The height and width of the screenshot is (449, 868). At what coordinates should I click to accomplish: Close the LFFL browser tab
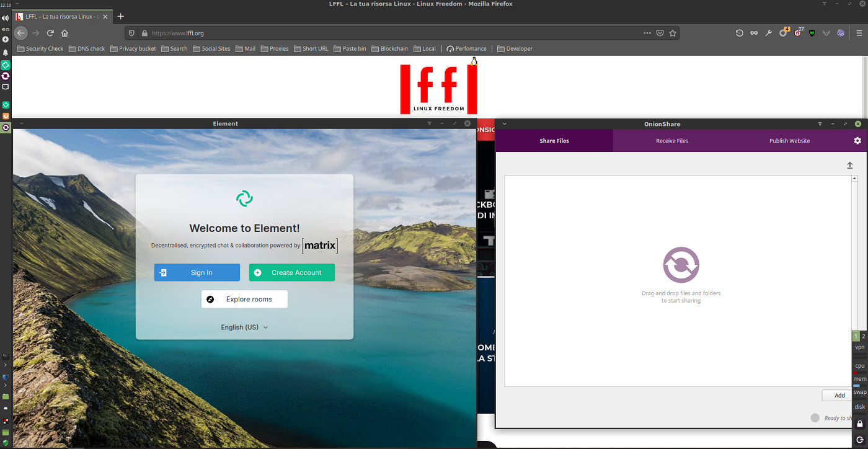pos(106,16)
